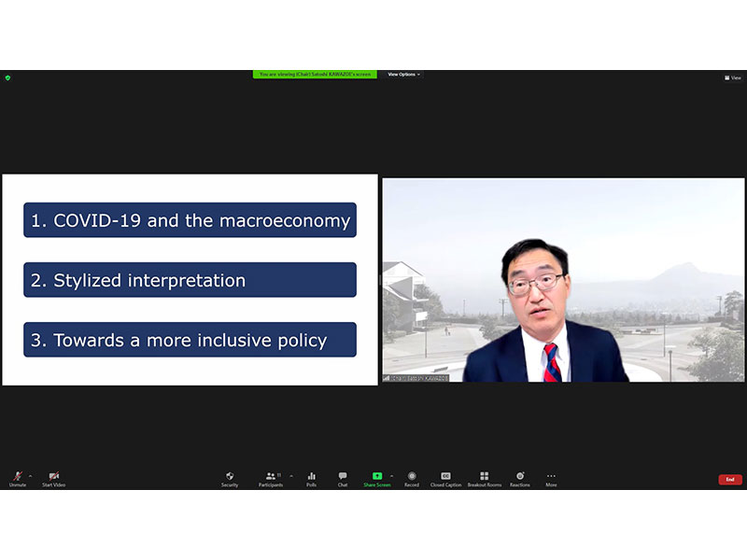Open the Polls window

(311, 478)
